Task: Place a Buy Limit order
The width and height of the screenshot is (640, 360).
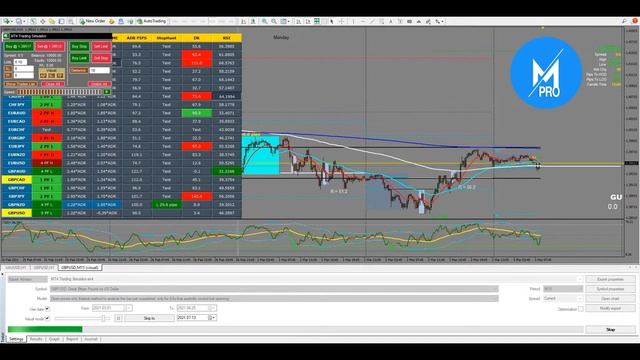Action: point(79,58)
